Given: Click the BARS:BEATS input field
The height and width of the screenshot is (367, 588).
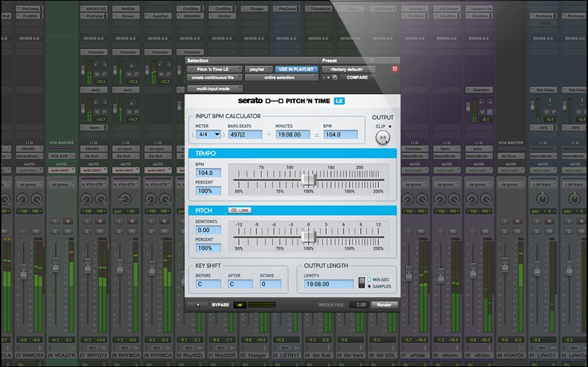Looking at the screenshot, I should (x=245, y=134).
